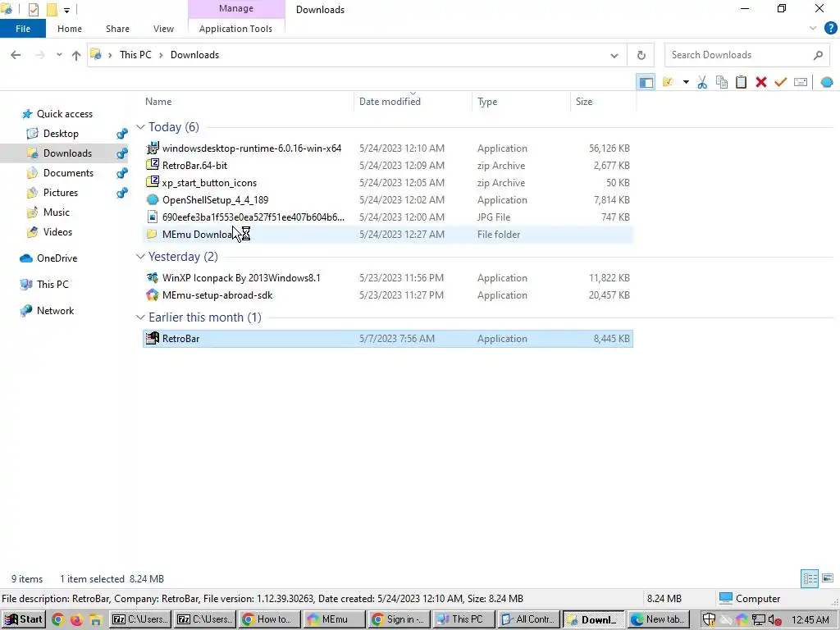
Task: Click the Manage contextual tab
Action: click(x=236, y=8)
